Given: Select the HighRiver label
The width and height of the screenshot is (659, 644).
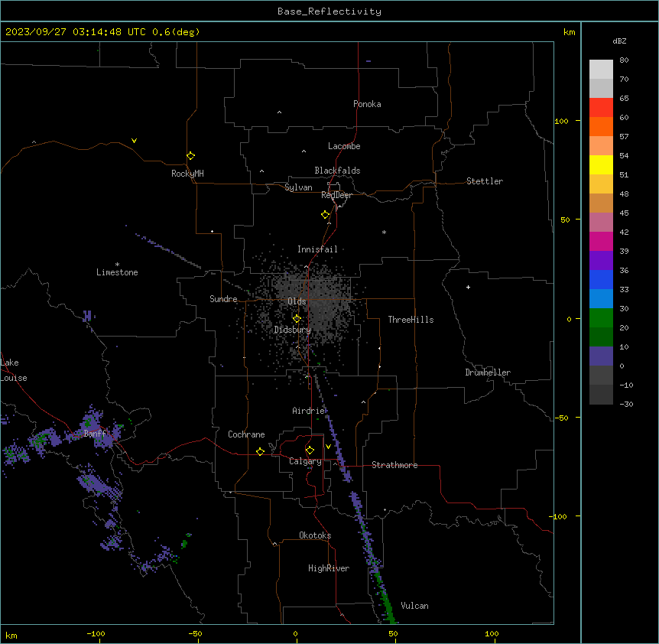Looking at the screenshot, I should [x=329, y=568].
